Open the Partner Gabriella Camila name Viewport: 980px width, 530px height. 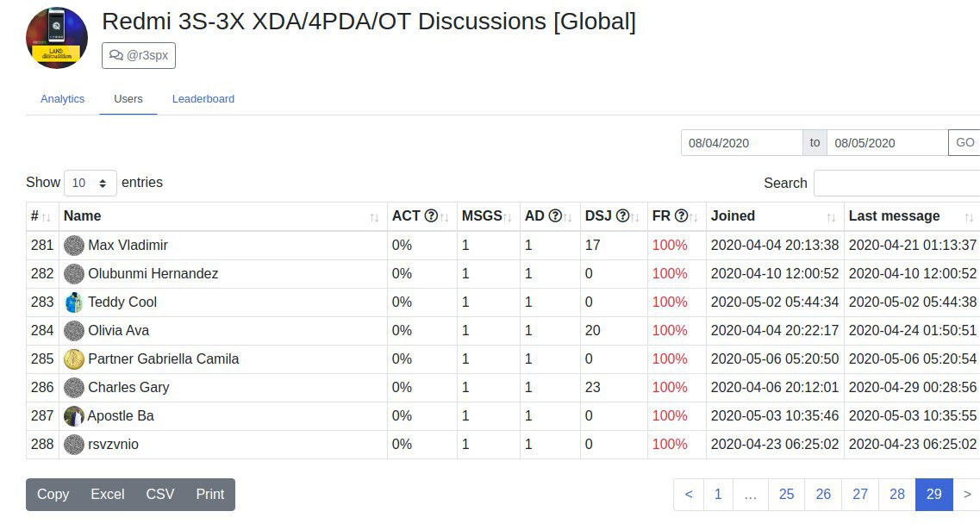click(x=164, y=359)
